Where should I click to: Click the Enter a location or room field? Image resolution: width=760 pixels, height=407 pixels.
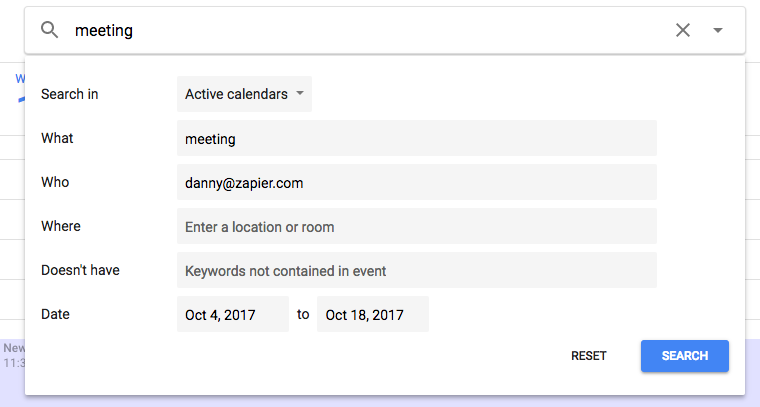417,226
